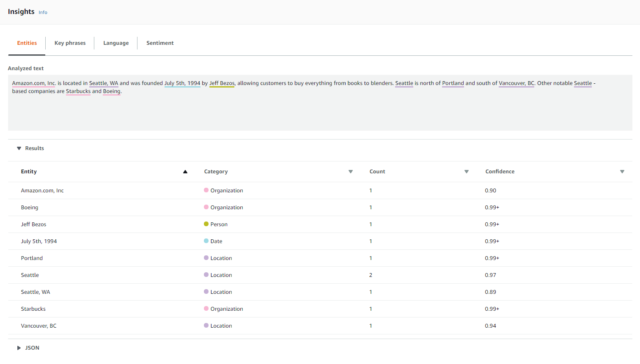The width and height of the screenshot is (640, 364).
Task: Open the Sentiment tab
Action: [x=160, y=43]
